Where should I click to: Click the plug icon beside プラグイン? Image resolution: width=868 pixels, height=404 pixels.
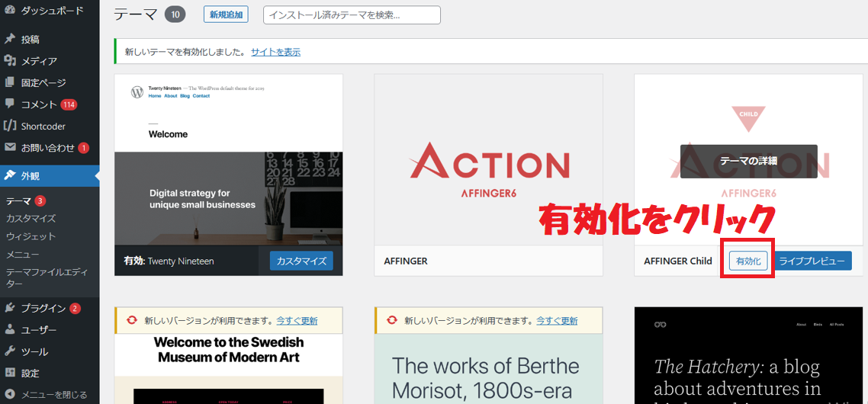tap(9, 308)
